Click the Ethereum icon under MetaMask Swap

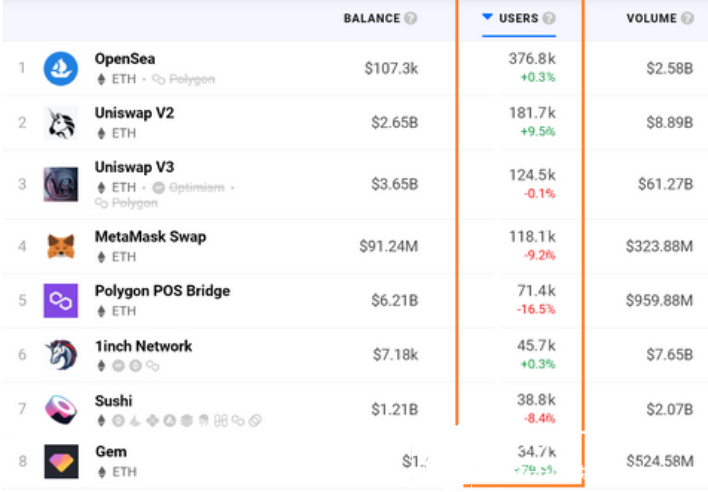pos(102,257)
